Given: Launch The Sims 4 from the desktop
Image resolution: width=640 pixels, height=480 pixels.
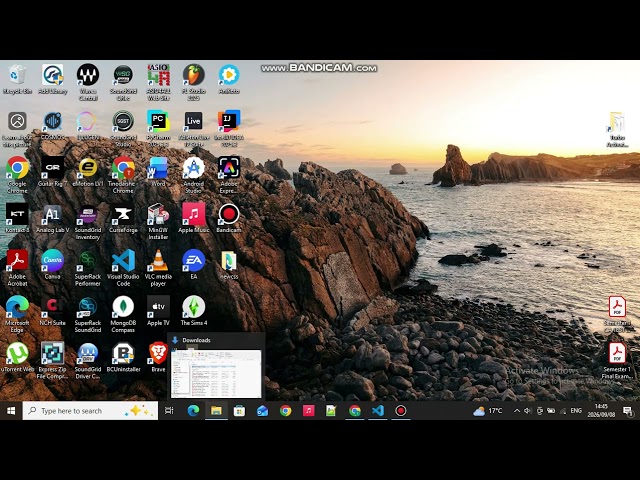Looking at the screenshot, I should pyautogui.click(x=193, y=311).
